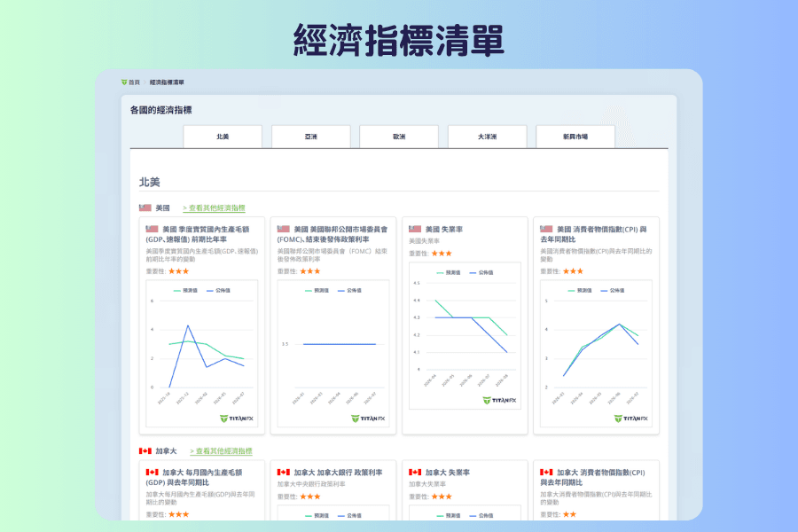The width and height of the screenshot is (798, 532).
Task: Toggle 公佈值 legend in US GDP chart
Action: (x=218, y=291)
